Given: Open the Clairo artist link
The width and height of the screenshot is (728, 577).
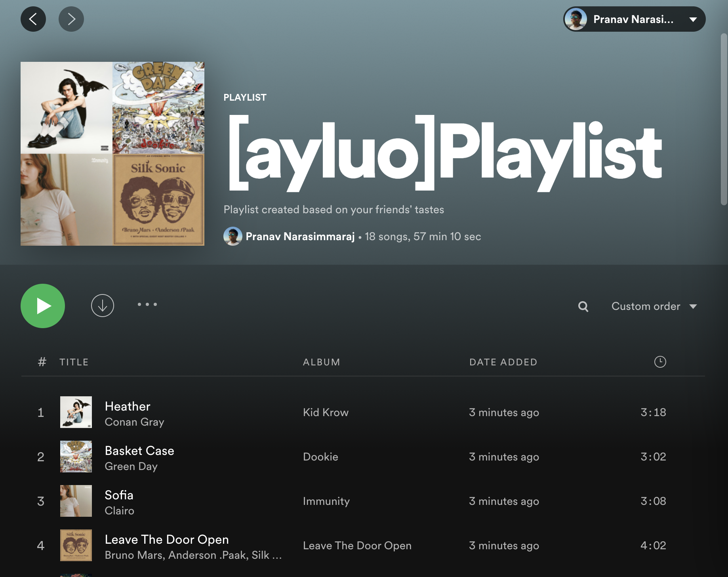Looking at the screenshot, I should click(119, 511).
